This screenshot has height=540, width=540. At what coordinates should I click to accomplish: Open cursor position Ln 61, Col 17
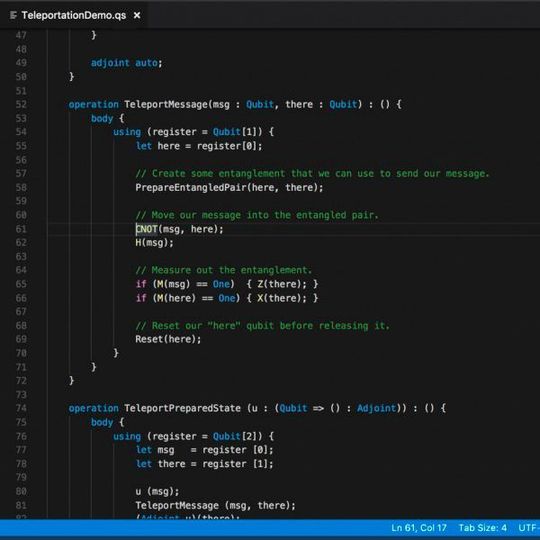(418, 528)
